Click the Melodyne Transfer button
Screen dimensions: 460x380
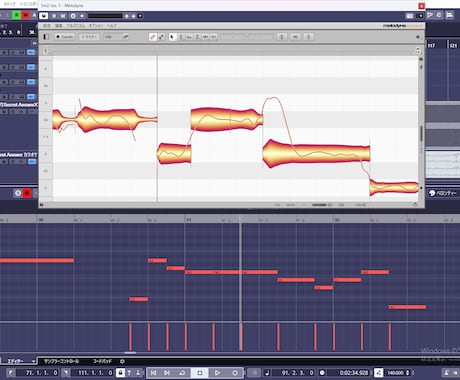tap(65, 37)
